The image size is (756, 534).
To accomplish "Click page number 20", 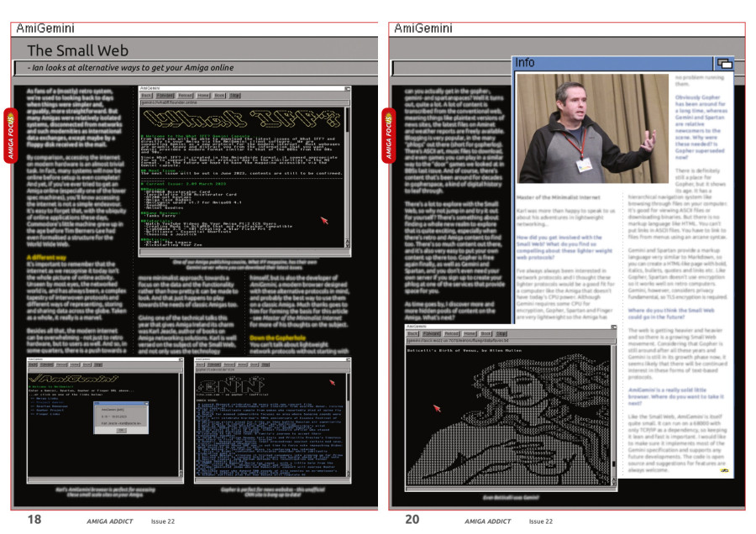I will pyautogui.click(x=412, y=520).
